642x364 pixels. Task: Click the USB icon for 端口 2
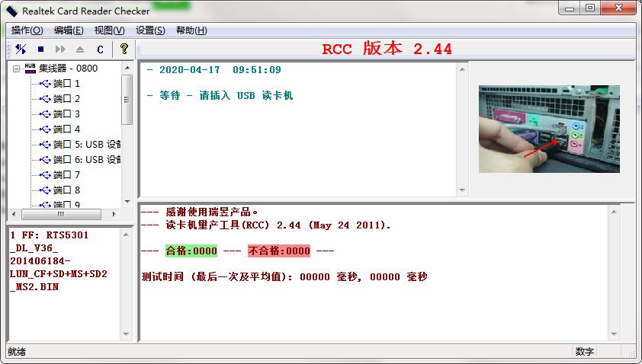(45, 99)
